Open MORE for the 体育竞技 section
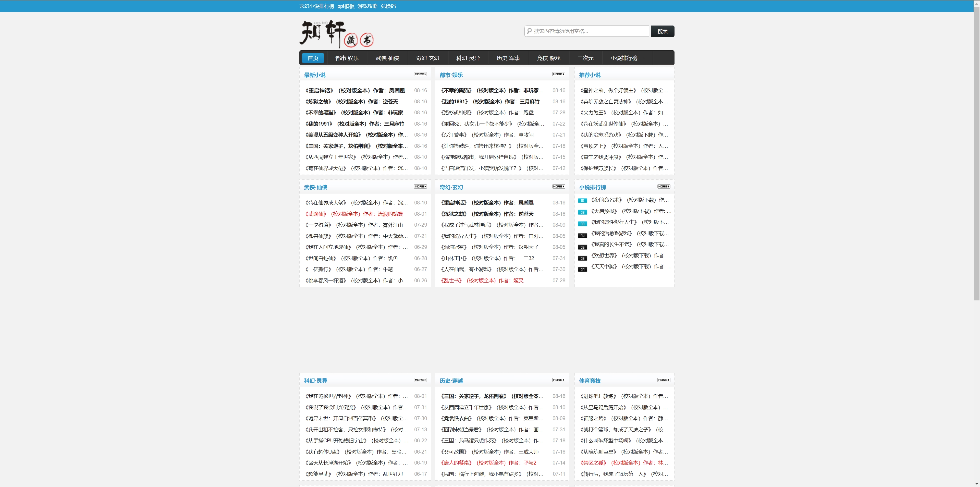 click(664, 380)
